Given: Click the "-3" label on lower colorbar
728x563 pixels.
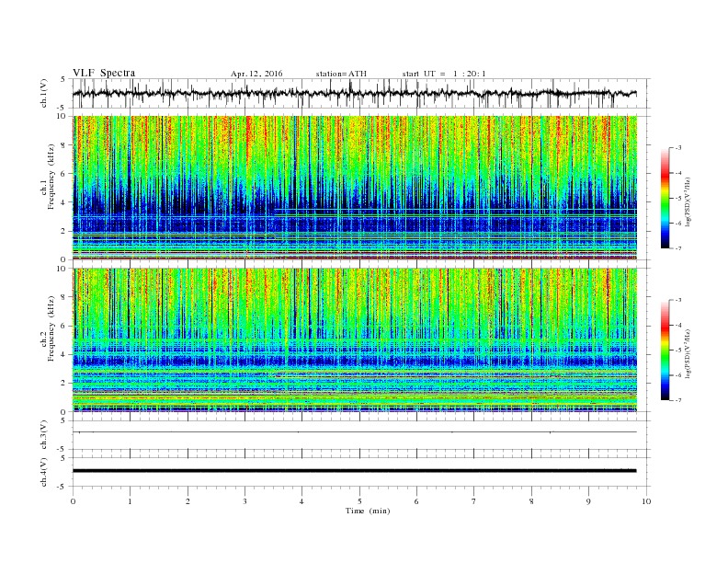Looking at the screenshot, I should click(678, 300).
